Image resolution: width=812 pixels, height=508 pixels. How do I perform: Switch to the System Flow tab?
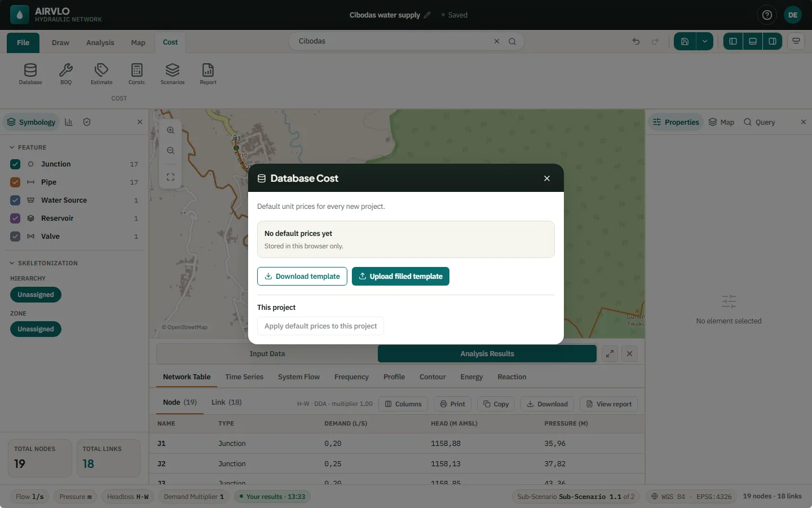[x=299, y=377]
